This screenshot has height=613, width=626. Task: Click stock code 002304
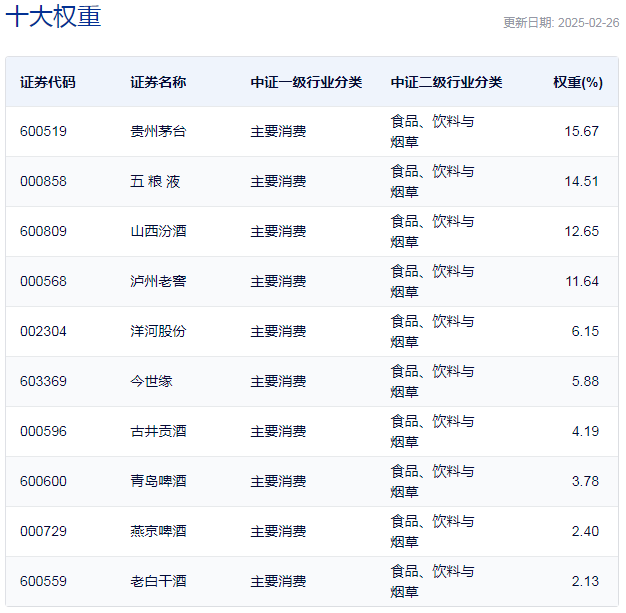pos(43,331)
